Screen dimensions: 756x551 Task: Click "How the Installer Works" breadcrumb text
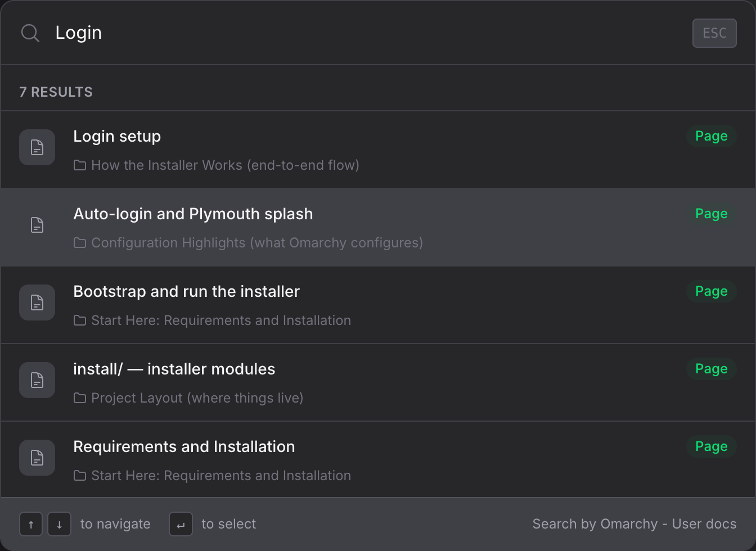225,165
